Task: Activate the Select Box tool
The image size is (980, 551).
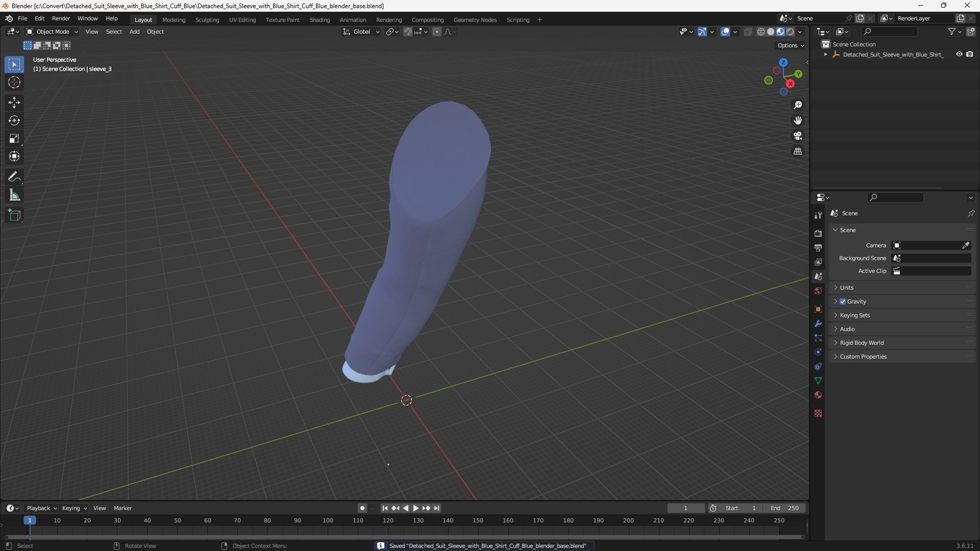Action: [x=14, y=64]
